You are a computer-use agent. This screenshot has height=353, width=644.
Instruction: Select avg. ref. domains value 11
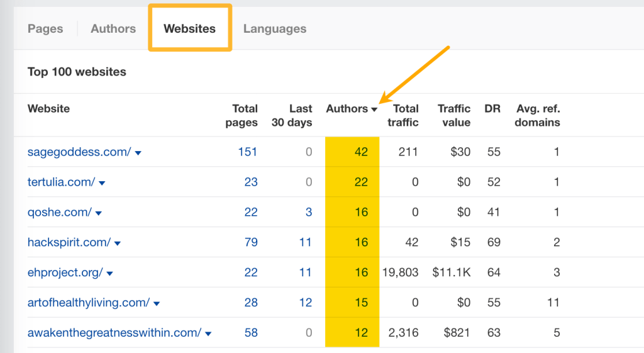(x=553, y=303)
